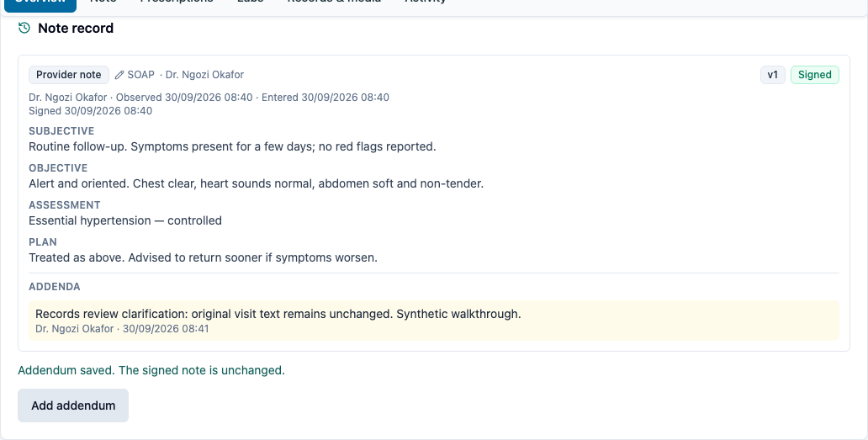This screenshot has height=440, width=868.
Task: Click the v1 version badge
Action: (773, 75)
